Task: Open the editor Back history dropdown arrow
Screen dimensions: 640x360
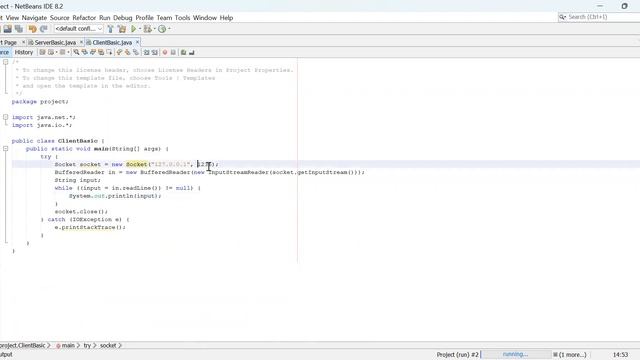Action: tap(56, 52)
